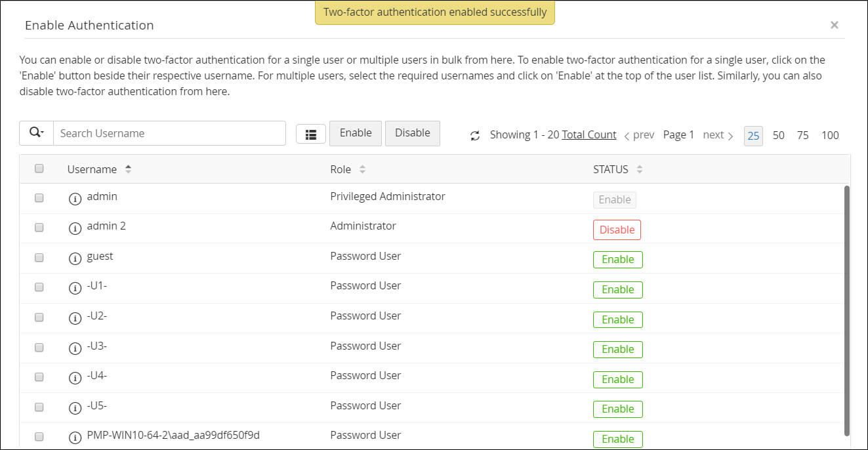Click the Search Username input field
The image size is (868, 450).
click(x=169, y=133)
